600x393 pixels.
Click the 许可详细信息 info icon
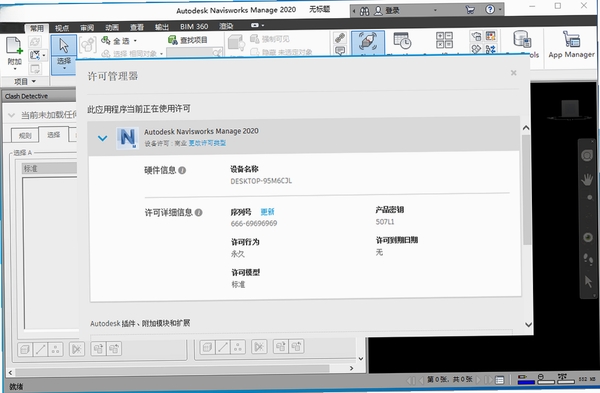[198, 212]
